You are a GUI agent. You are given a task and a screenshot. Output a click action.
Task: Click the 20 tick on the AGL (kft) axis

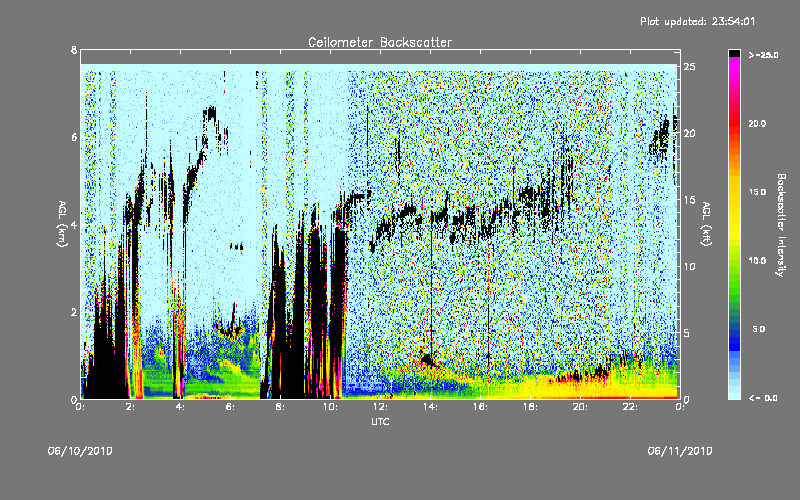coord(690,133)
